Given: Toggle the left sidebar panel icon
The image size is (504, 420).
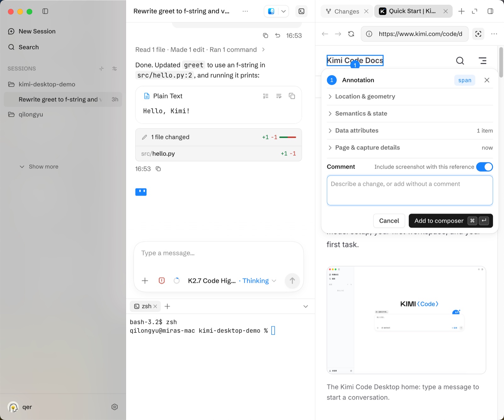Looking at the screenshot, I should tap(45, 11).
